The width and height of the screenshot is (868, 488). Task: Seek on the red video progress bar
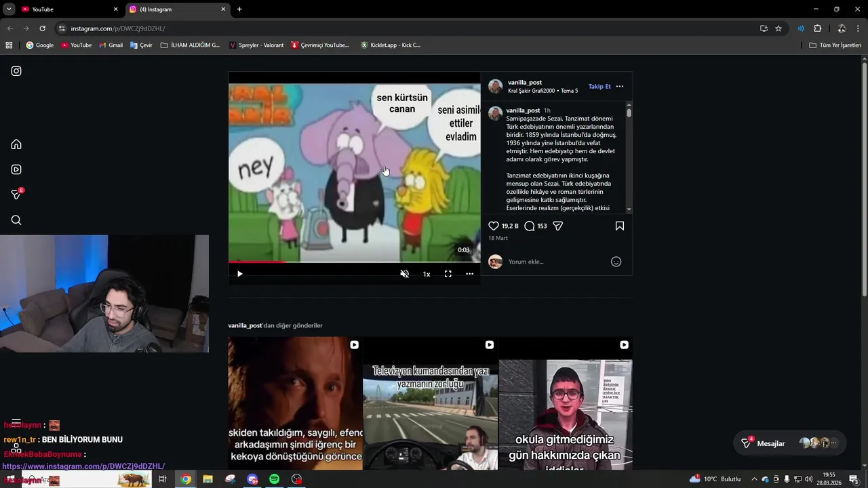[x=354, y=262]
